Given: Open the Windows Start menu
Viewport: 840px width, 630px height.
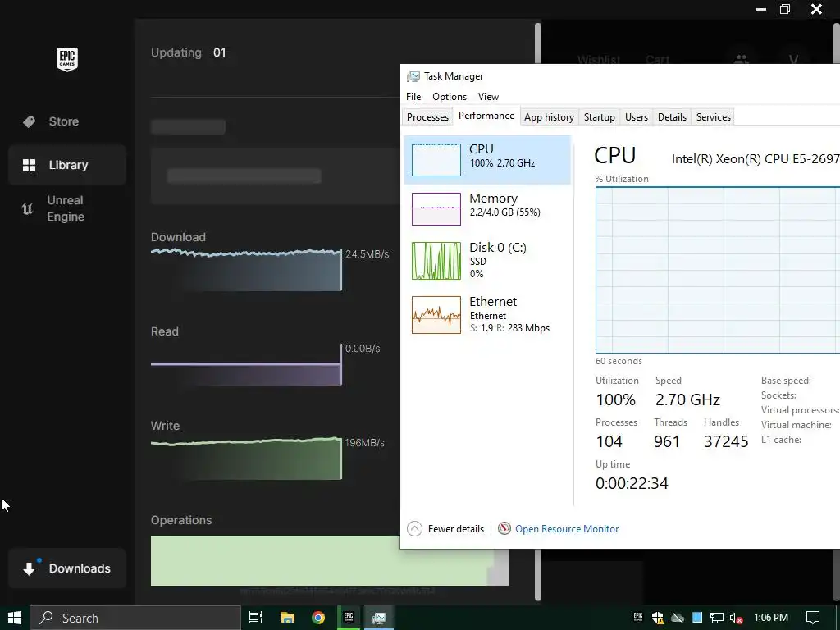Looking at the screenshot, I should click(15, 618).
